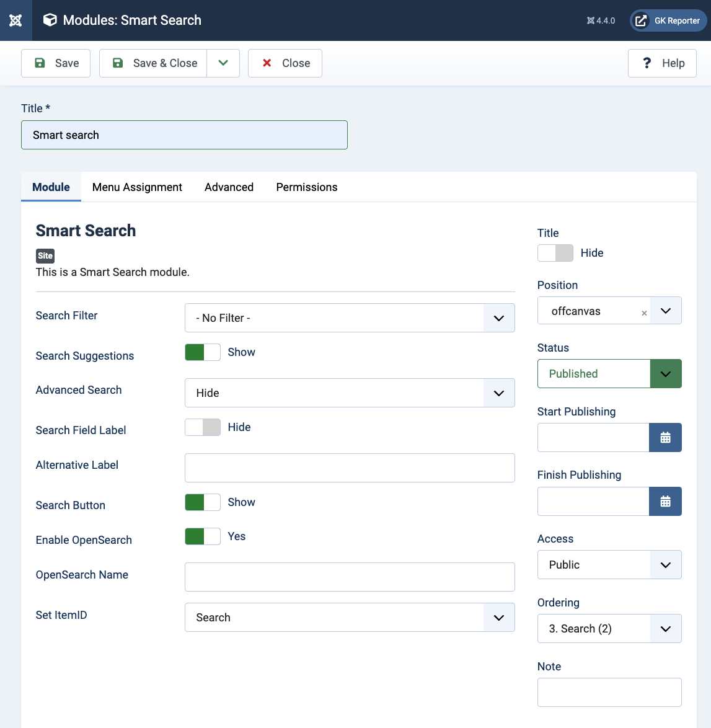Click the Save button
Screen dimensions: 711x728
pos(56,63)
